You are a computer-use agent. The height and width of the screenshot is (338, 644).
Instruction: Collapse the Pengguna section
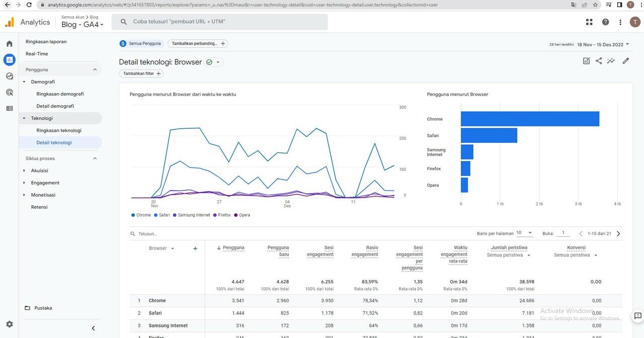coord(95,70)
